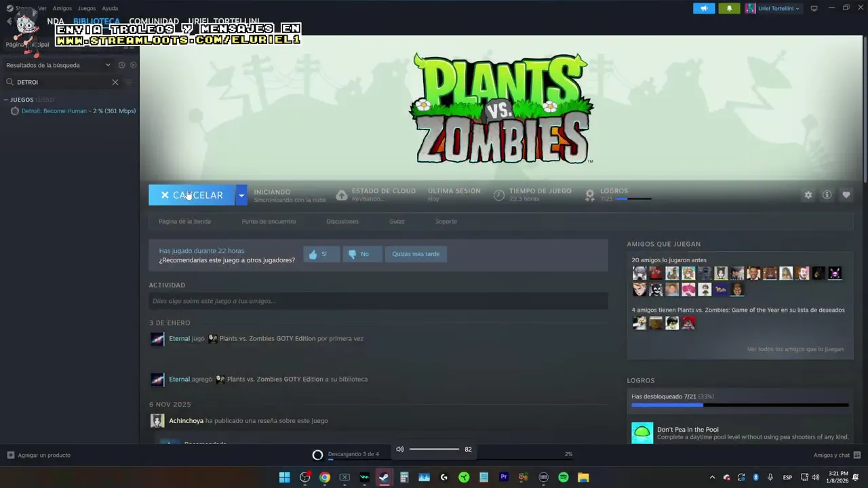Screen dimensions: 868x488
Task: Open Calculator from taskbar
Action: (x=404, y=478)
